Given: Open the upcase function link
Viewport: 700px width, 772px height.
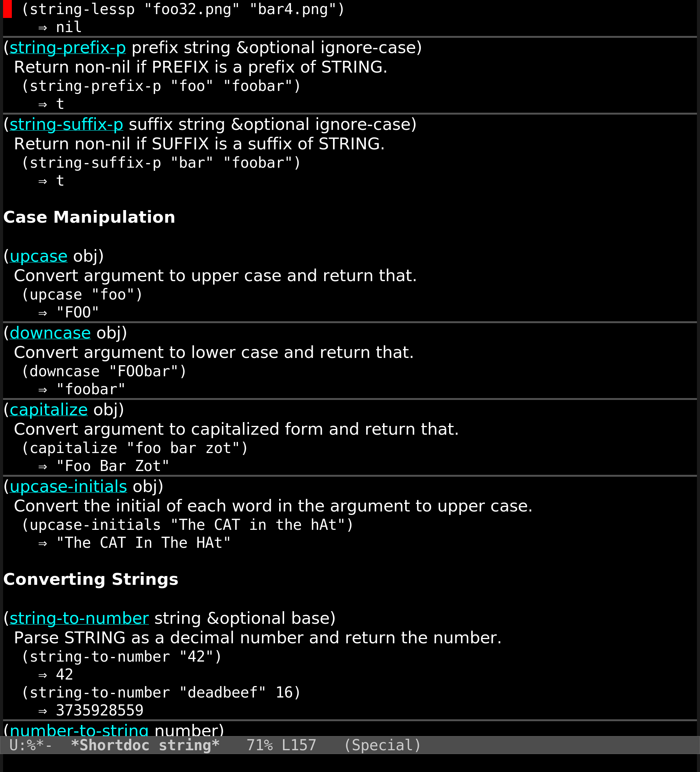Looking at the screenshot, I should click(38, 257).
